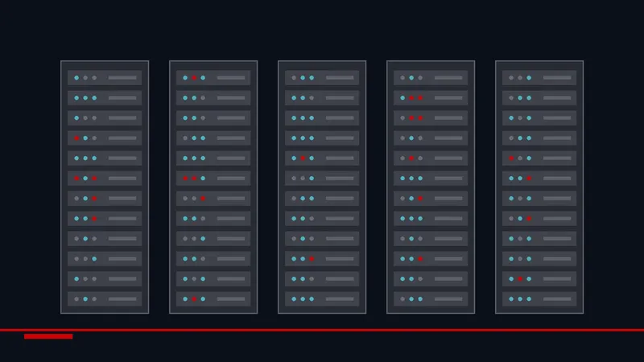Screen dimensions: 644x362
Task: Select the bottom server unit in the first rack
Action: (105, 298)
